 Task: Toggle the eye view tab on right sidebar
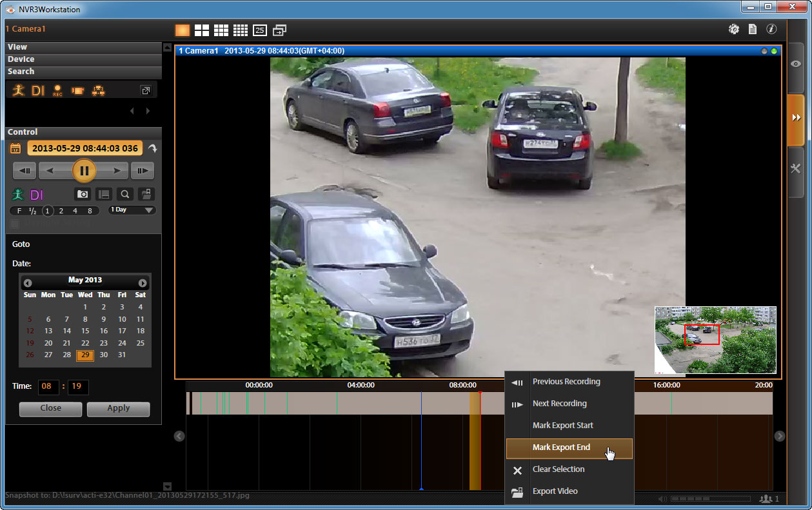(796, 64)
